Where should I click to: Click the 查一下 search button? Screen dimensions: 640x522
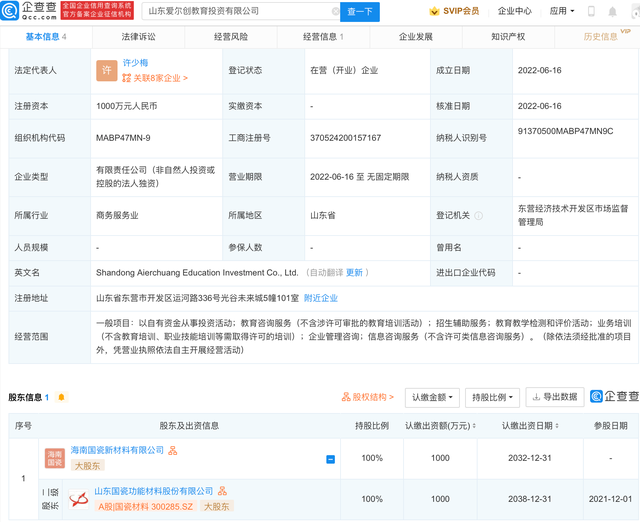[x=361, y=12]
